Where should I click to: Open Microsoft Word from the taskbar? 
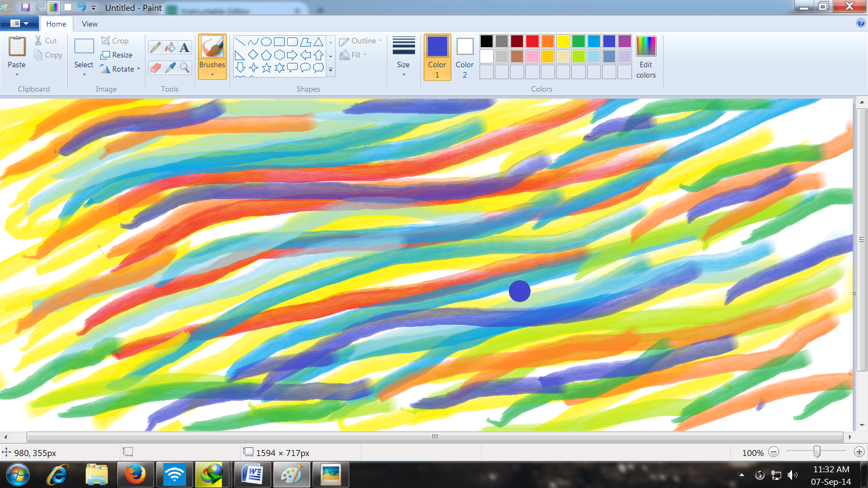pyautogui.click(x=252, y=475)
